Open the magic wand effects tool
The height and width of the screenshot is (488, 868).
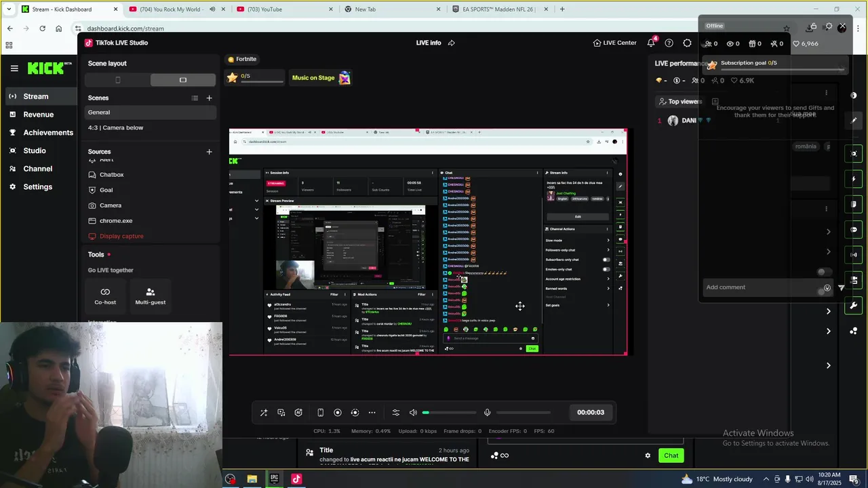[x=264, y=413]
